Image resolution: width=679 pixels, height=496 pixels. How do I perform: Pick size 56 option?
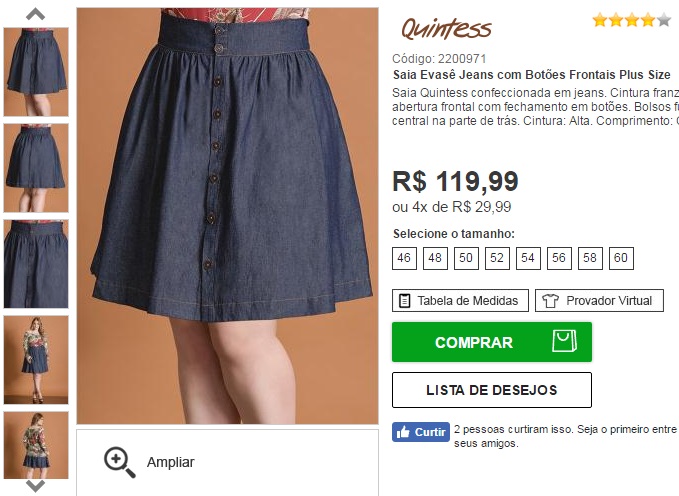pos(559,258)
